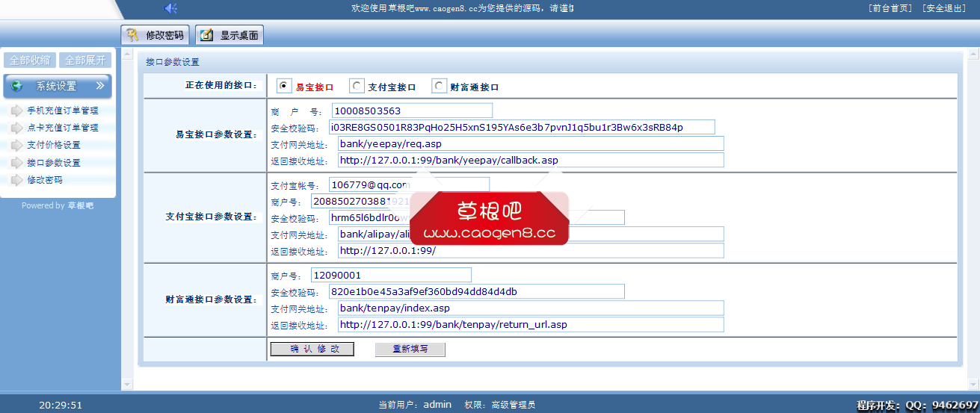Click arrow icon beside sidebar 修改密码
This screenshot has width=980, height=413.
point(17,180)
